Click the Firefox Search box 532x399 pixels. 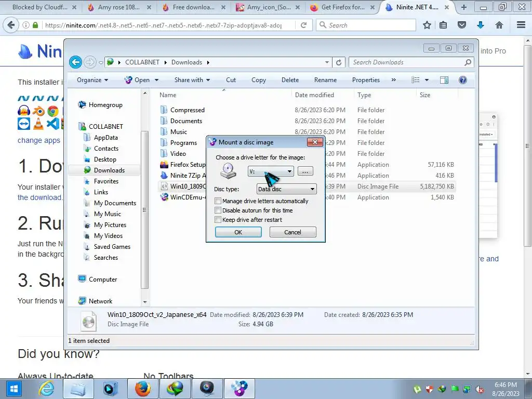tap(366, 25)
